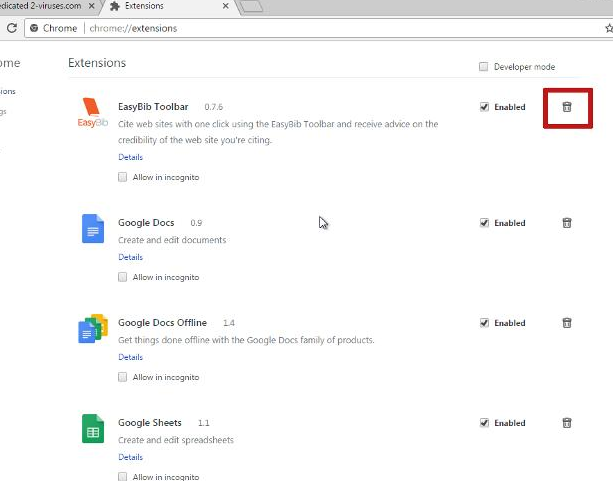Click the blue Google Docs extension icon

tap(92, 229)
